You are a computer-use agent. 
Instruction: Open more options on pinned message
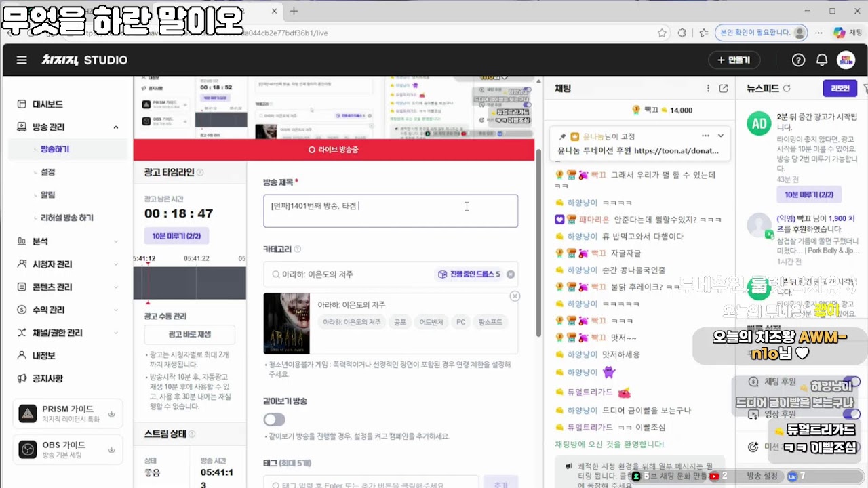tap(705, 136)
